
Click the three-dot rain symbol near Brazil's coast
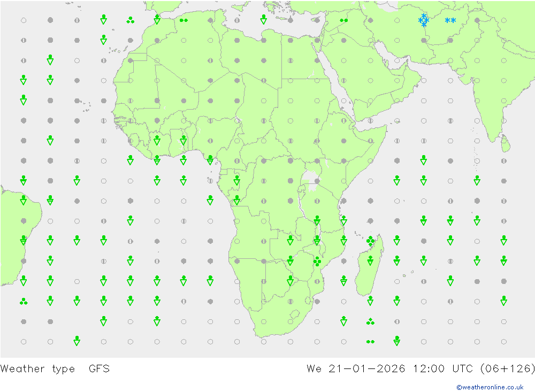(24, 302)
